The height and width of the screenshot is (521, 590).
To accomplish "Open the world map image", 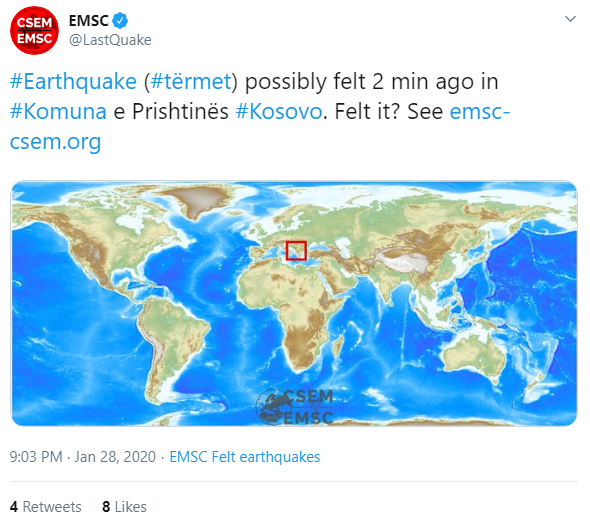I will [x=294, y=303].
